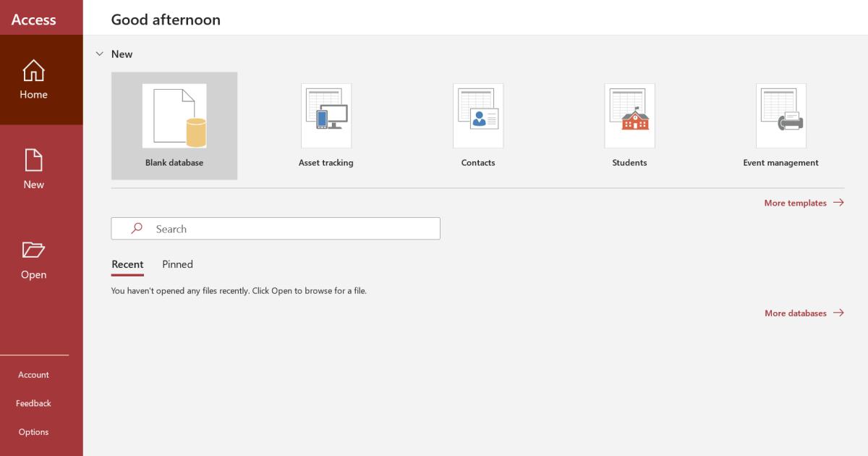
Task: Select the Recent tab
Action: click(127, 264)
